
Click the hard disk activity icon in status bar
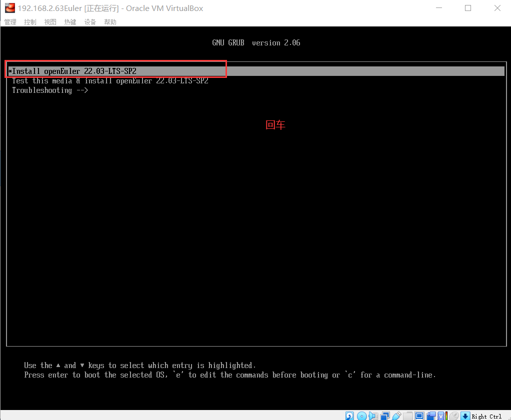click(x=349, y=416)
